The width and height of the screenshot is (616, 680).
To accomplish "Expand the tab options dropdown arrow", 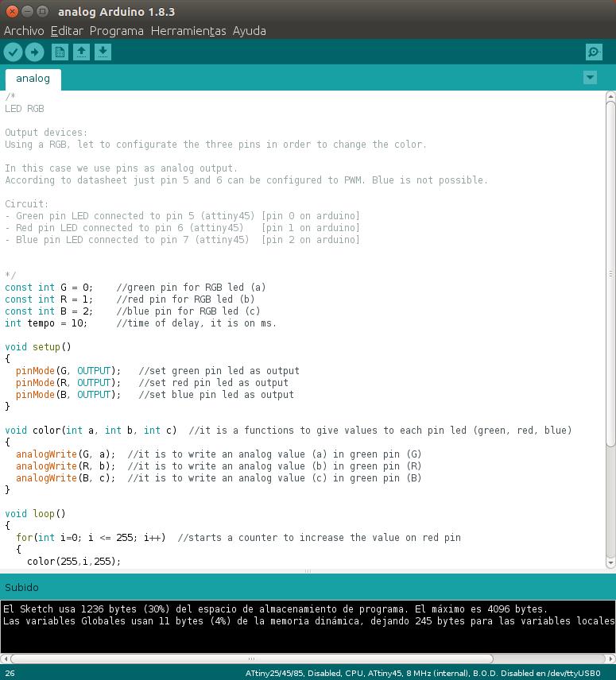I will (590, 78).
